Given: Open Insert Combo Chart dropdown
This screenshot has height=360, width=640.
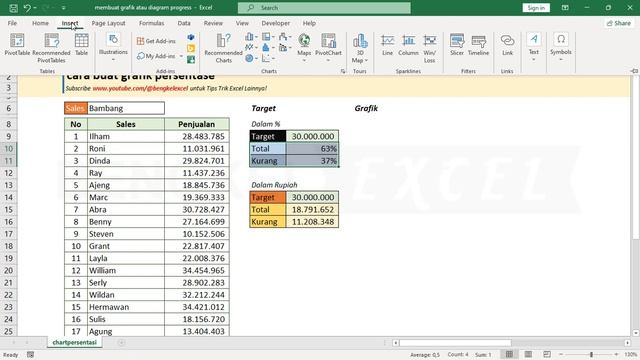Looking at the screenshot, I should point(285,47).
